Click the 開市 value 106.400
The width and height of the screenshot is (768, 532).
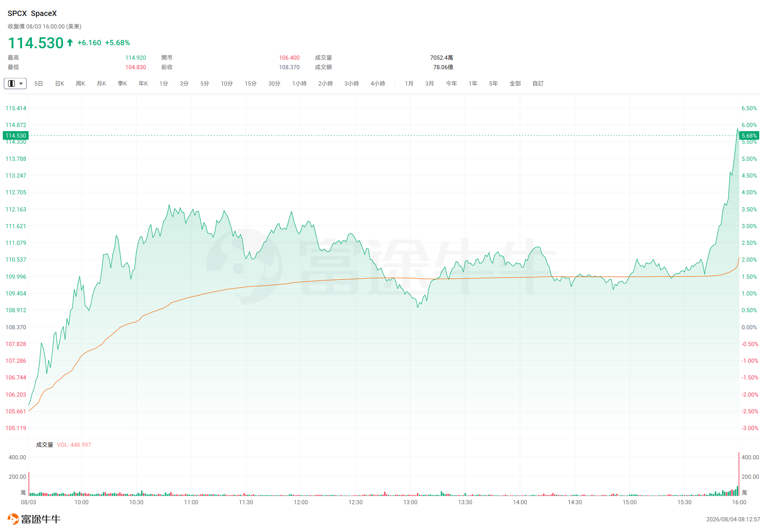(x=289, y=58)
